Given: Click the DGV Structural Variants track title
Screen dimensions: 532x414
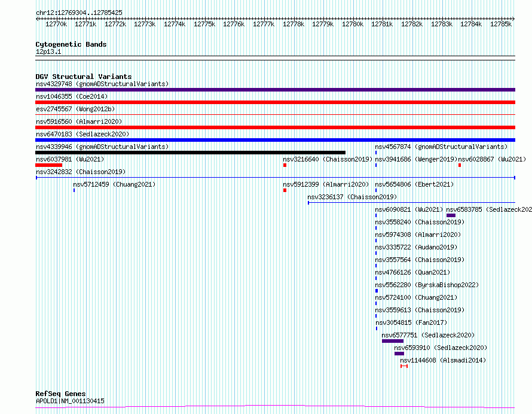Looking at the screenshot, I should [84, 77].
